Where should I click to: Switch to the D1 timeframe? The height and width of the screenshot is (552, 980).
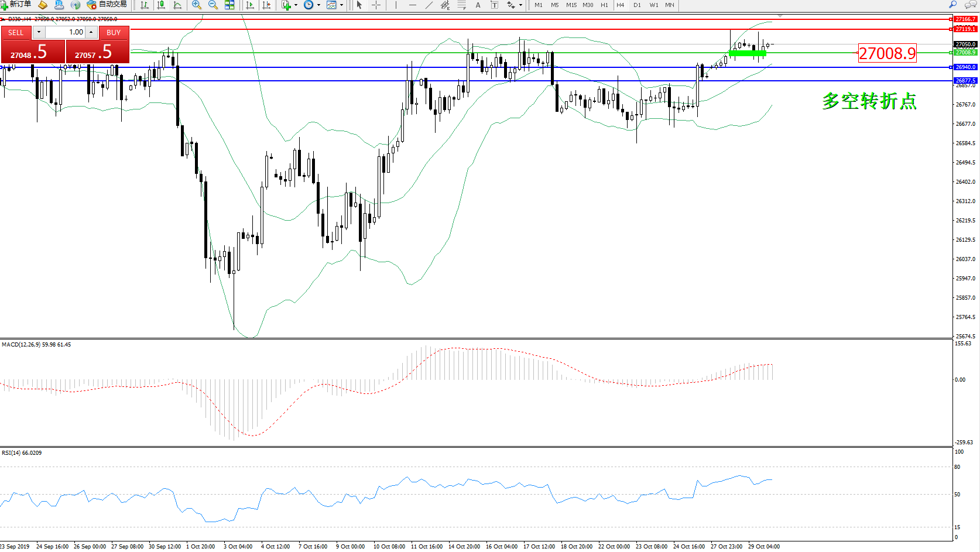point(637,5)
